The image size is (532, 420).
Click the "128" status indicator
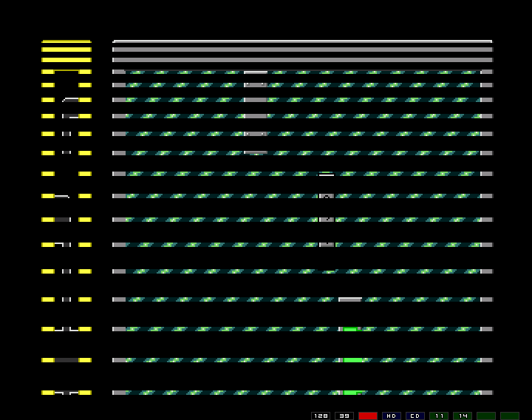coord(321,416)
